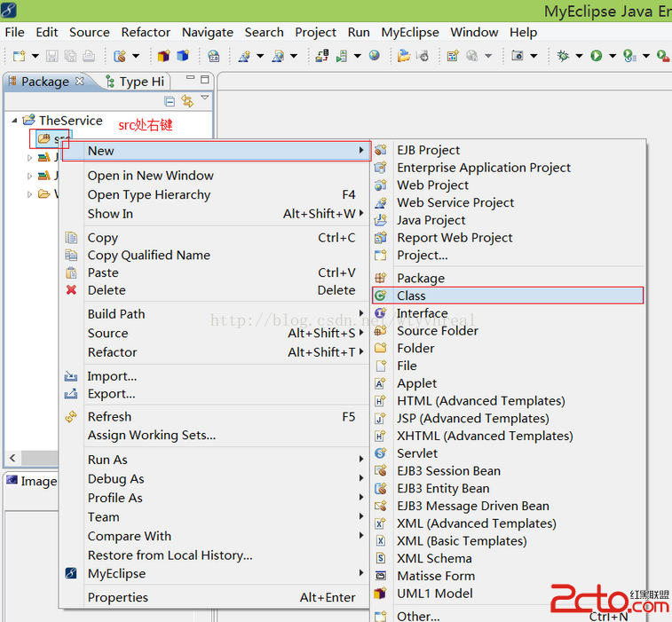672x622 pixels.
Task: Open Package view menu triangle
Action: click(205, 98)
